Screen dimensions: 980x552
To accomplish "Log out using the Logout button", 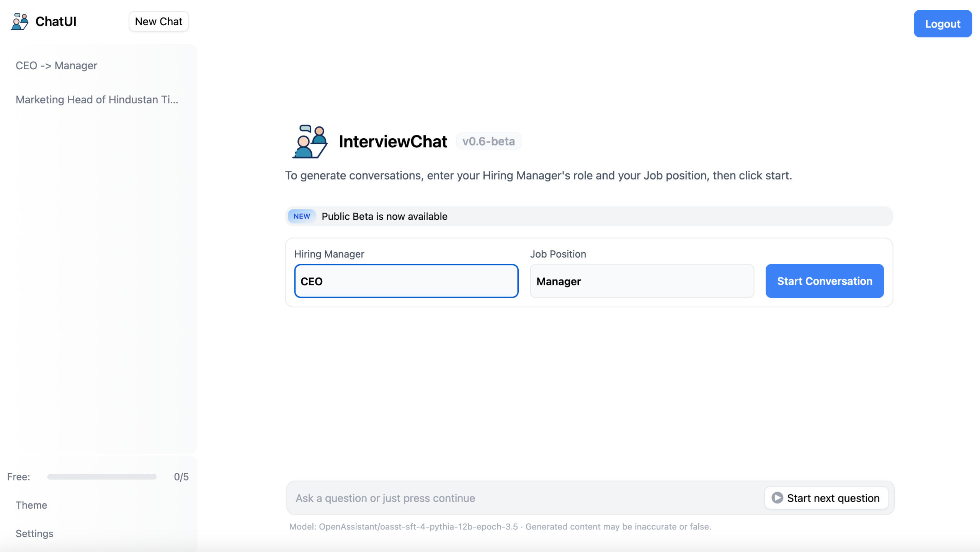I will (x=942, y=24).
